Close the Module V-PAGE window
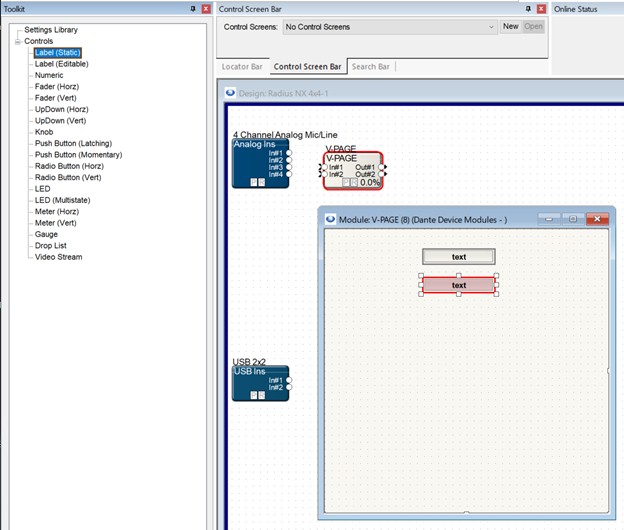This screenshot has height=530, width=624. coord(597,219)
